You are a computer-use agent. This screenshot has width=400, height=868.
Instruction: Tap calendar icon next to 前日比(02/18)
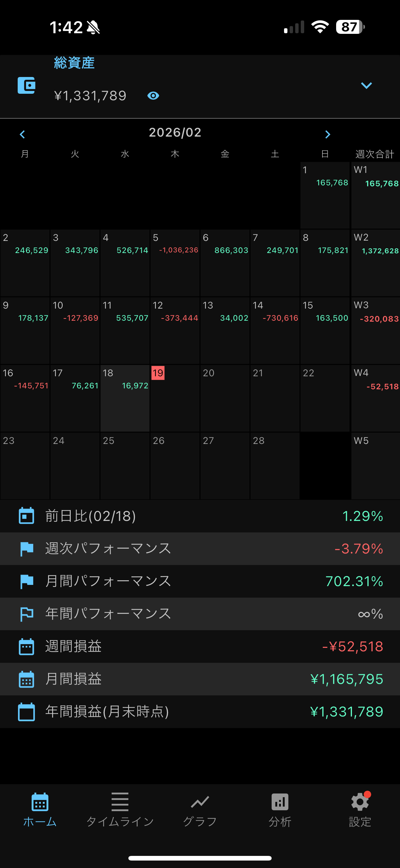click(26, 516)
